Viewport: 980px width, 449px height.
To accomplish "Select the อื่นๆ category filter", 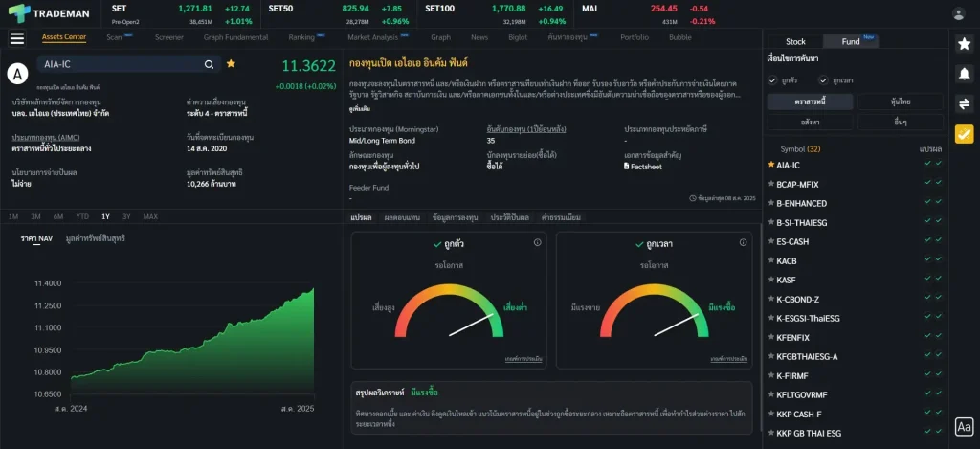I will tap(900, 122).
